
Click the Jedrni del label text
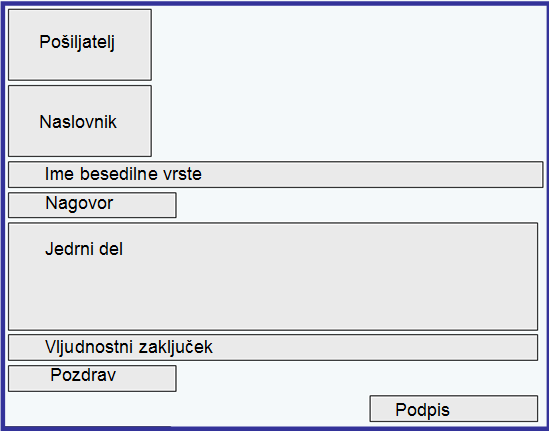point(84,249)
